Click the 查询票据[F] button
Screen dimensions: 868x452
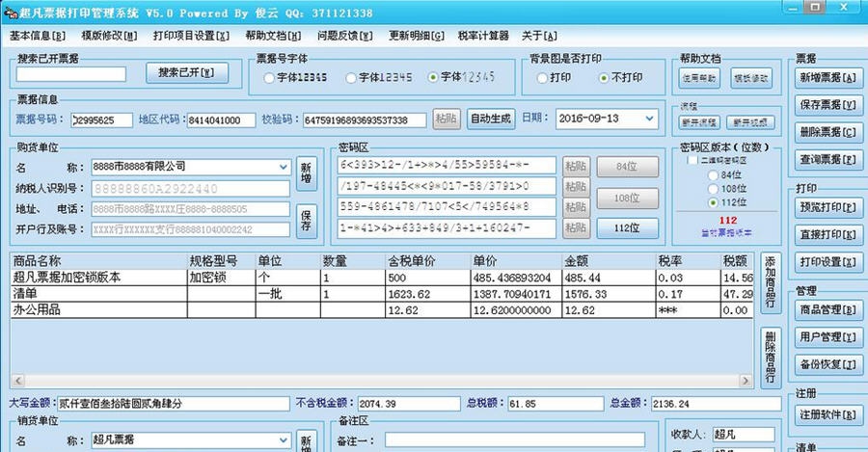click(827, 160)
